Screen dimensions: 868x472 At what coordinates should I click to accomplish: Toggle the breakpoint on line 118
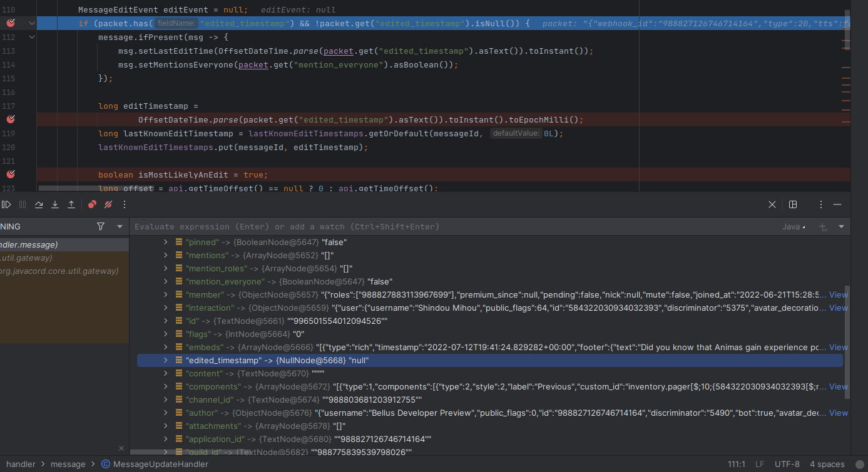[10, 119]
